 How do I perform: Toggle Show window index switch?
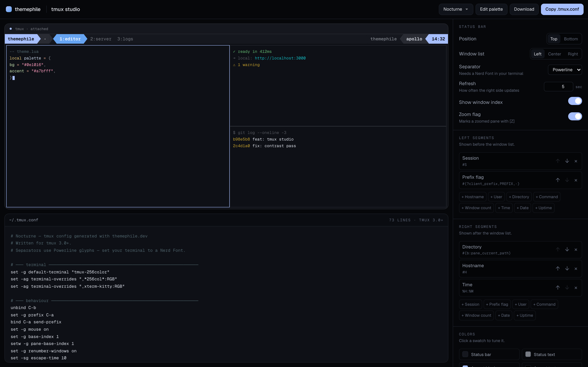coord(575,101)
